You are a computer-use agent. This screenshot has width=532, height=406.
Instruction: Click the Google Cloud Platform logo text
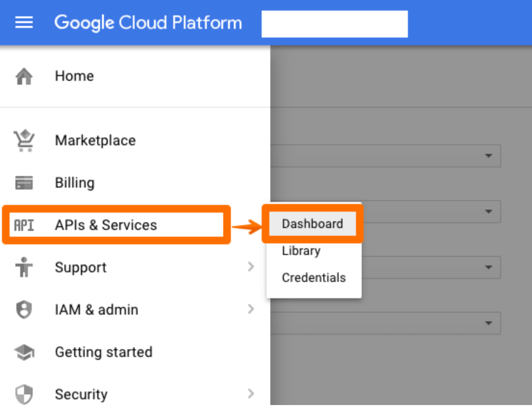pyautogui.click(x=148, y=22)
